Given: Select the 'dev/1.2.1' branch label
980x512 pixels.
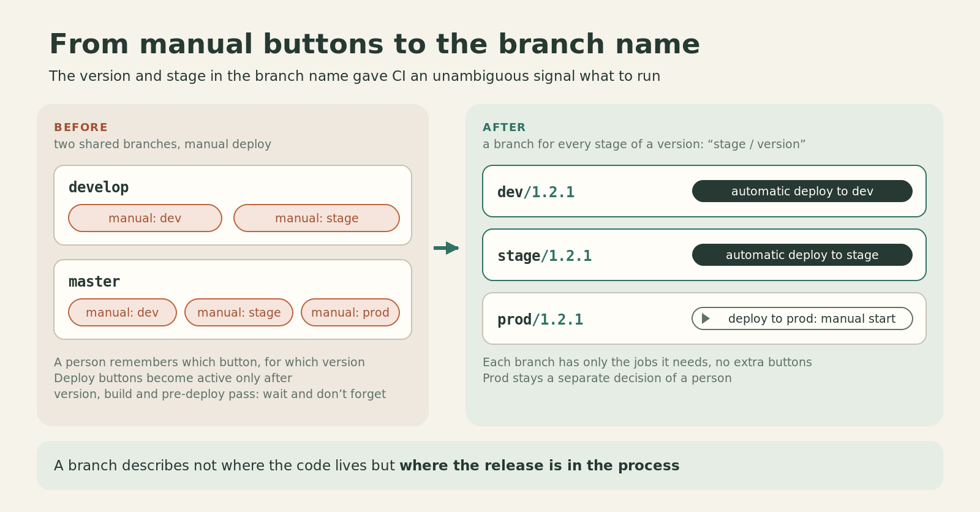Looking at the screenshot, I should coord(536,192).
